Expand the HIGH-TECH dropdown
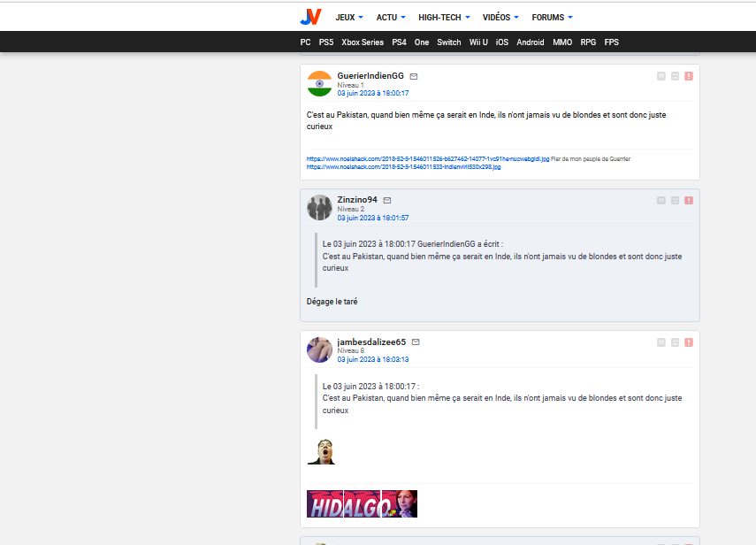The height and width of the screenshot is (545, 756). [445, 17]
